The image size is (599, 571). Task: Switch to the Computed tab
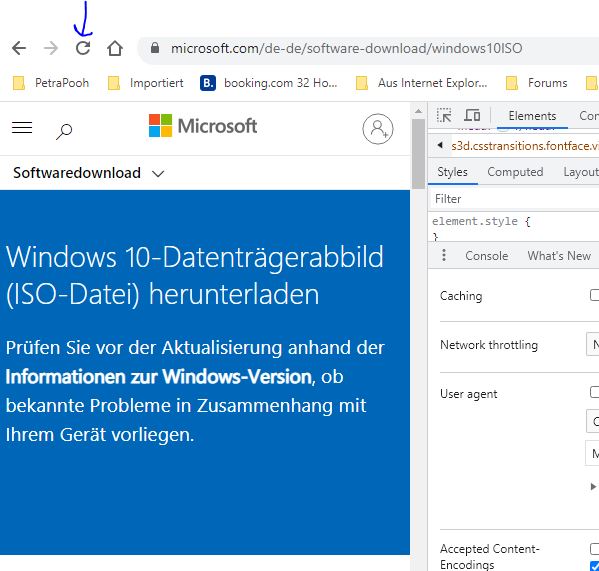[x=515, y=172]
